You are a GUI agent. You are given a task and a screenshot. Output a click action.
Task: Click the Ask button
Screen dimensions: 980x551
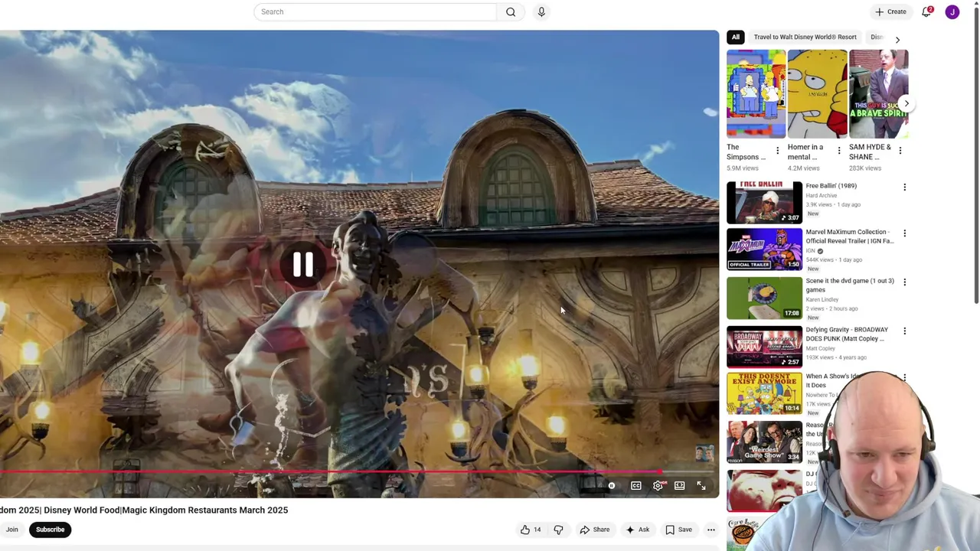638,530
